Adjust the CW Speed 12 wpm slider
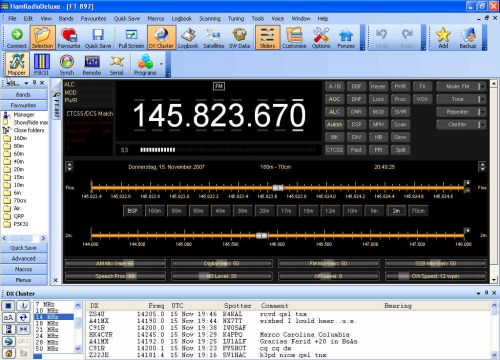The image size is (500, 360). tap(436, 276)
